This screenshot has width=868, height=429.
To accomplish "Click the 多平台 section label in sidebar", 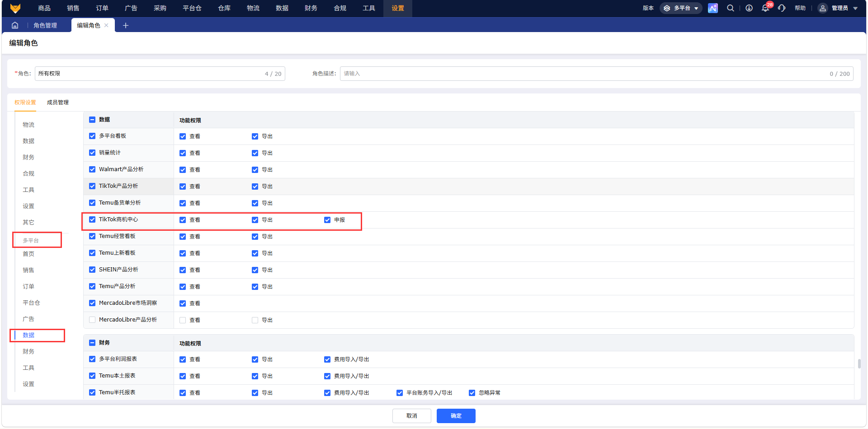I will click(31, 240).
